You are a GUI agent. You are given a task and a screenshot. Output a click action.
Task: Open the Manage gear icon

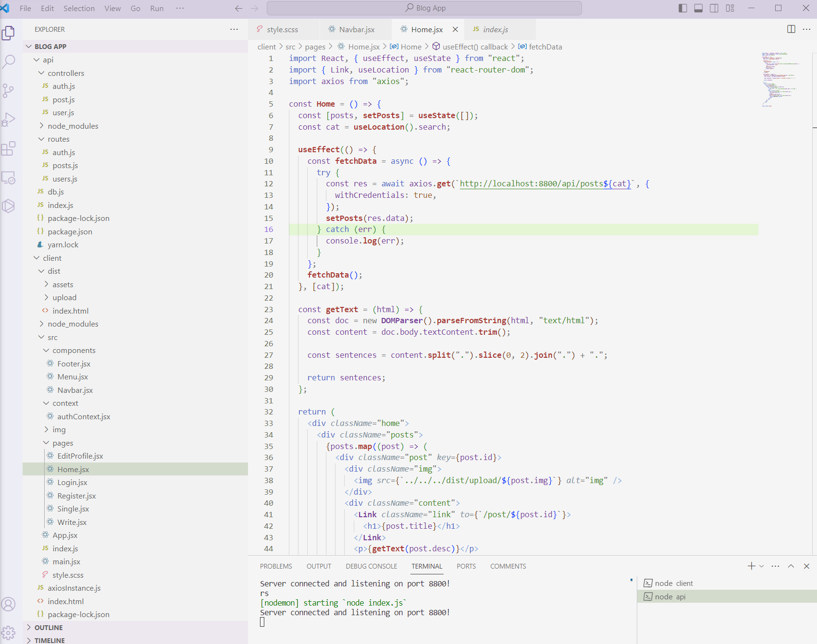[x=9, y=632]
